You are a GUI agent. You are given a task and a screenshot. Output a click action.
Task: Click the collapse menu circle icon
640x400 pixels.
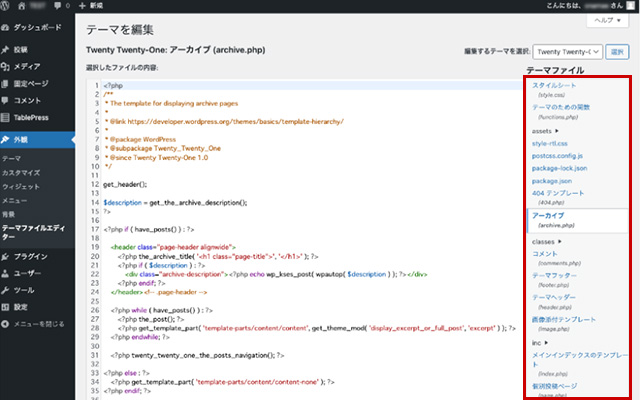[5, 324]
